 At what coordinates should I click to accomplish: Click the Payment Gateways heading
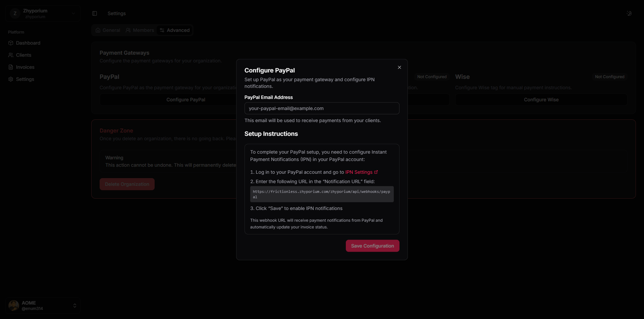tap(124, 53)
